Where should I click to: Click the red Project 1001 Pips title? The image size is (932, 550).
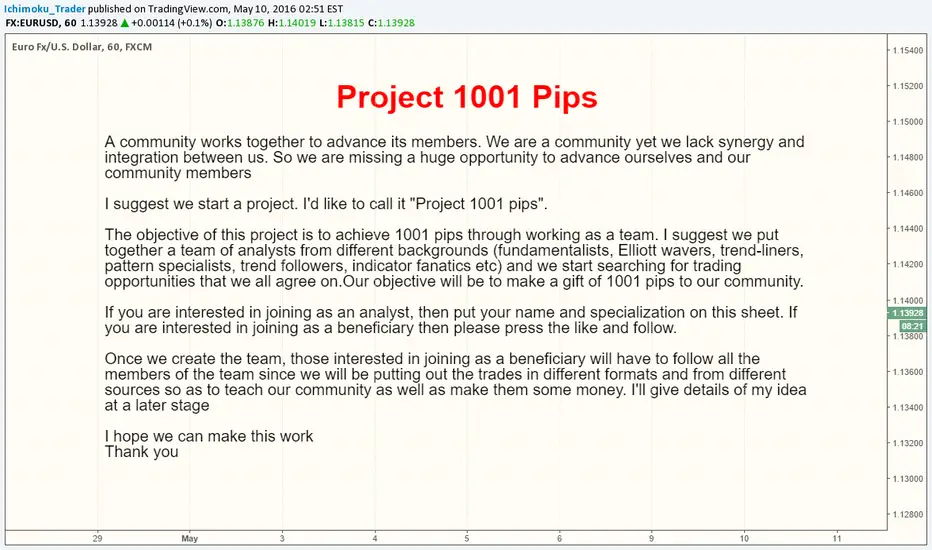[467, 97]
